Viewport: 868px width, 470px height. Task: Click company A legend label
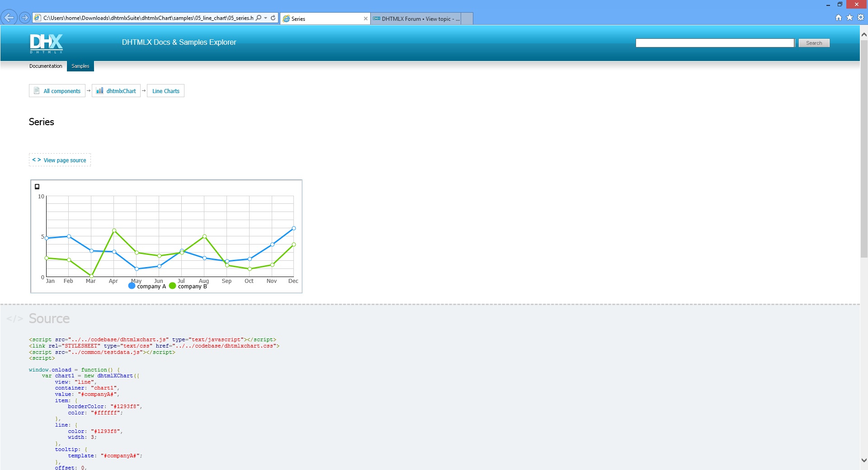[x=151, y=287]
